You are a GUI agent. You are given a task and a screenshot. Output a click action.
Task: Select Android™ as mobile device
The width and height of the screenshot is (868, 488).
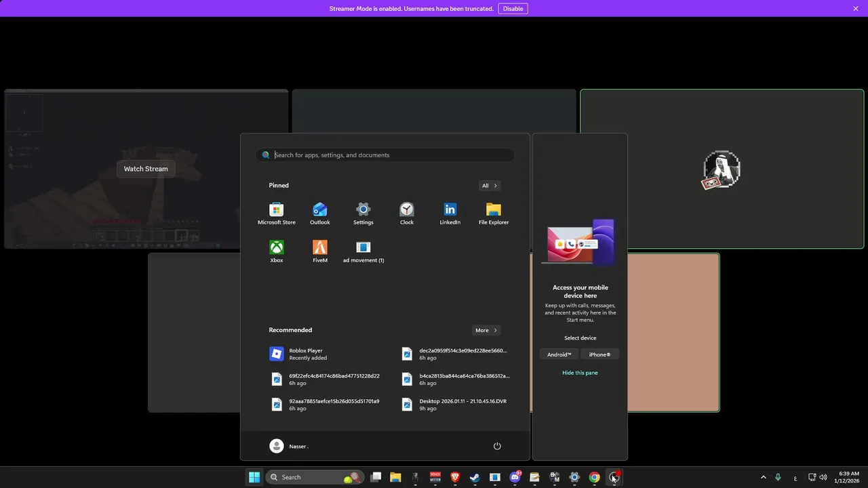[x=559, y=354]
